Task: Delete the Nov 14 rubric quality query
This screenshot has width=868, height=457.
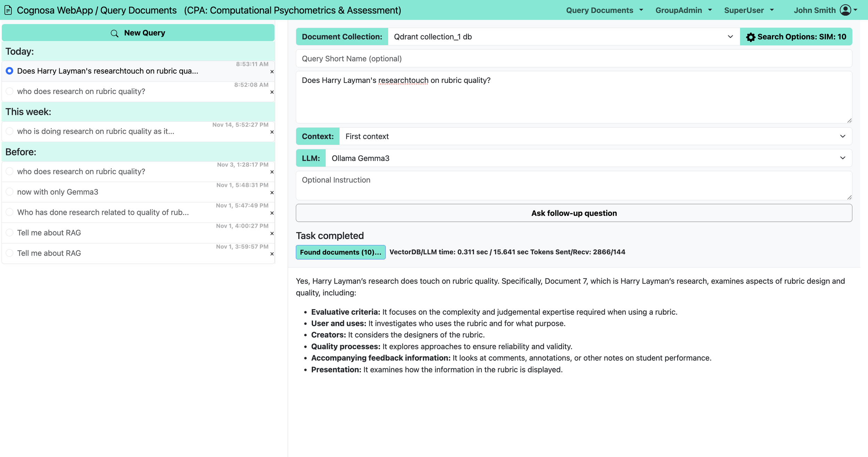Action: (x=272, y=132)
